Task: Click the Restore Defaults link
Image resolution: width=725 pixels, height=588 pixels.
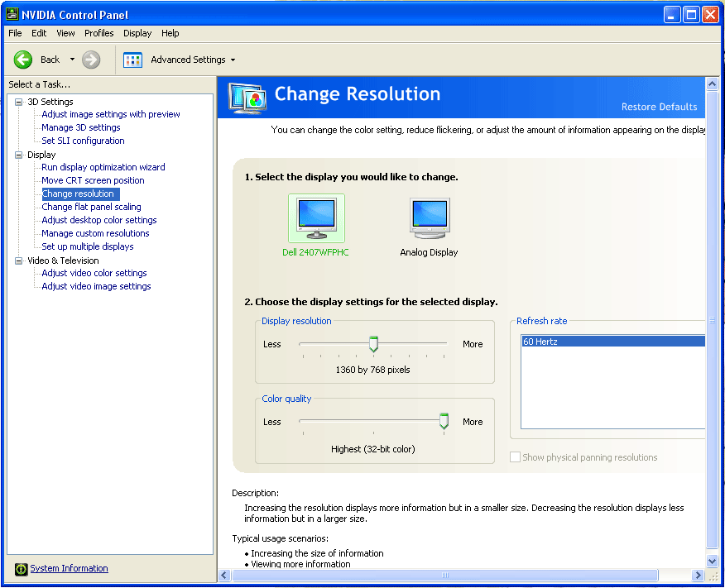Action: click(659, 107)
